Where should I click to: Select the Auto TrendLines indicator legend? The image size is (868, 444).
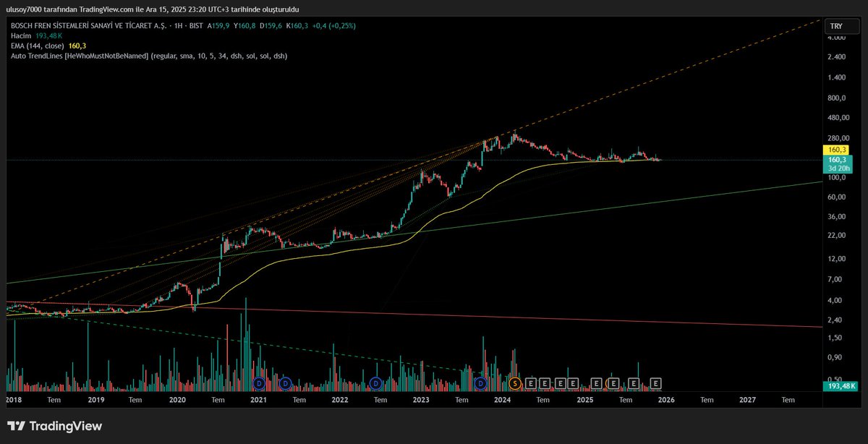point(148,56)
